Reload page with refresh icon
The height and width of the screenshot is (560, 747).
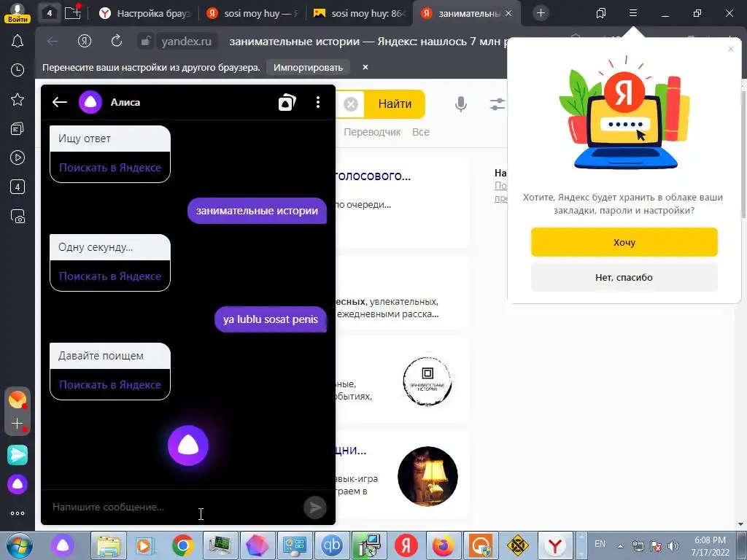click(117, 42)
